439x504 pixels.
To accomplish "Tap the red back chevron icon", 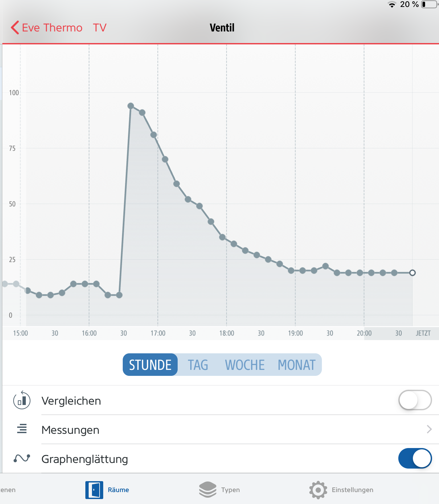I will click(x=15, y=27).
